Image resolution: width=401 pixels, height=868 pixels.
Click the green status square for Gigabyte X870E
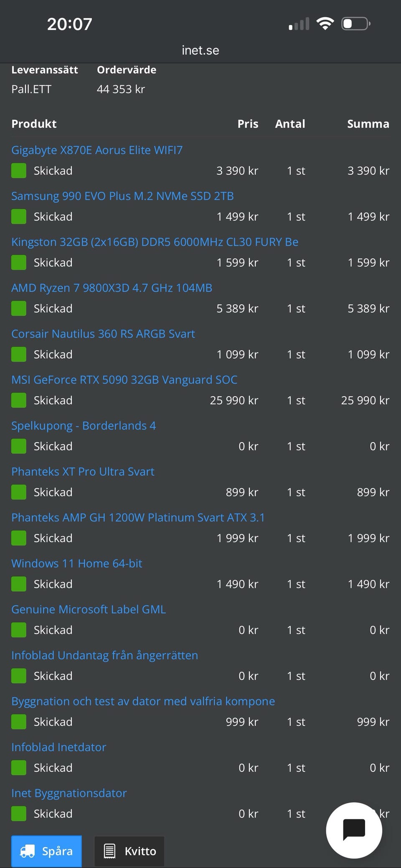point(19,171)
